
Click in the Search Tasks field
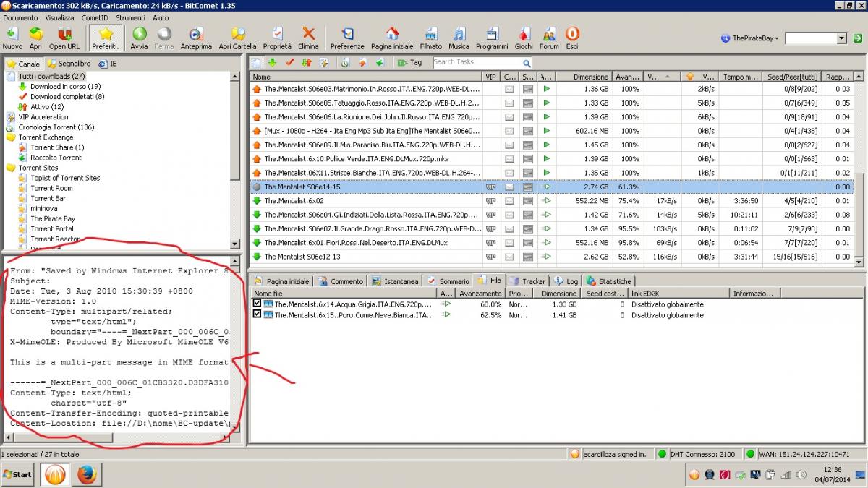(x=476, y=62)
